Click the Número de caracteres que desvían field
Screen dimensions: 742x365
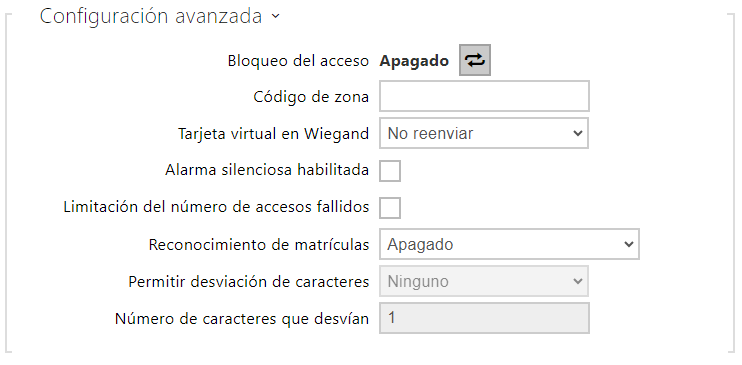[x=484, y=318]
